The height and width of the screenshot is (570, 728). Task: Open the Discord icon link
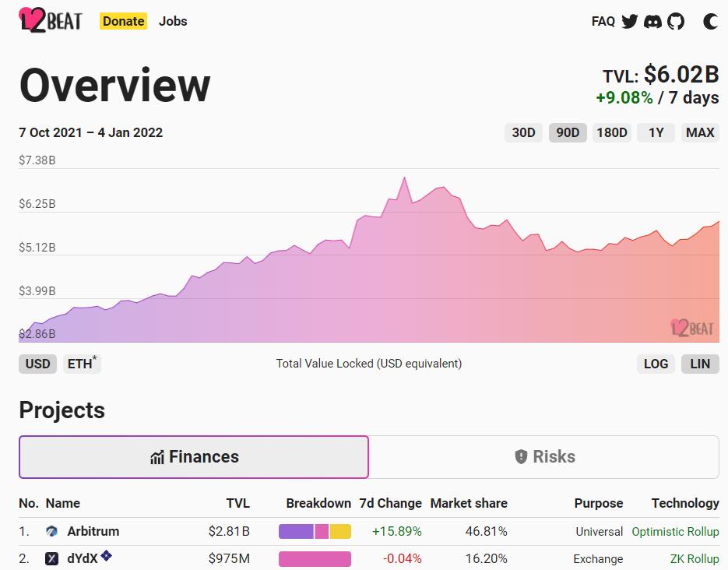point(653,22)
